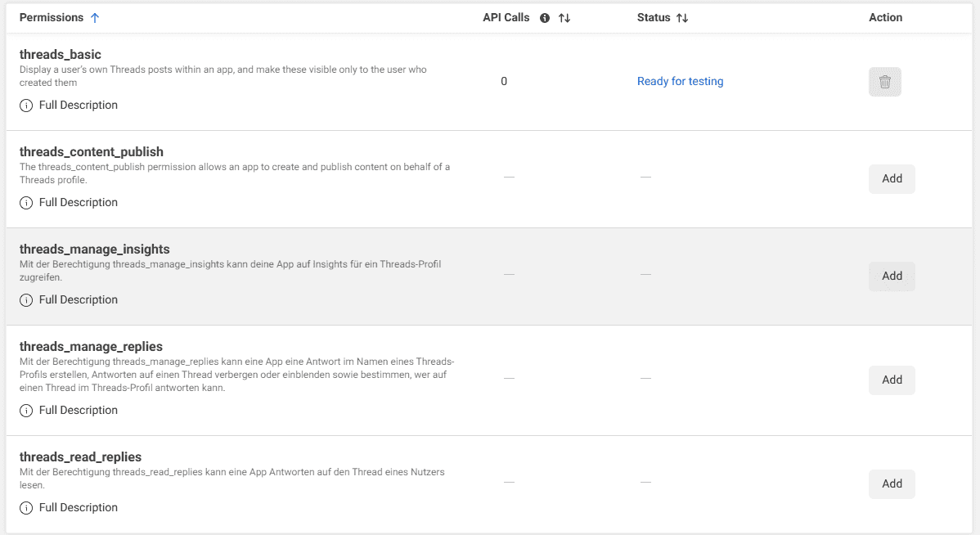Delete the threads_basic permission using trash icon
This screenshot has width=980, height=535.
tap(884, 81)
